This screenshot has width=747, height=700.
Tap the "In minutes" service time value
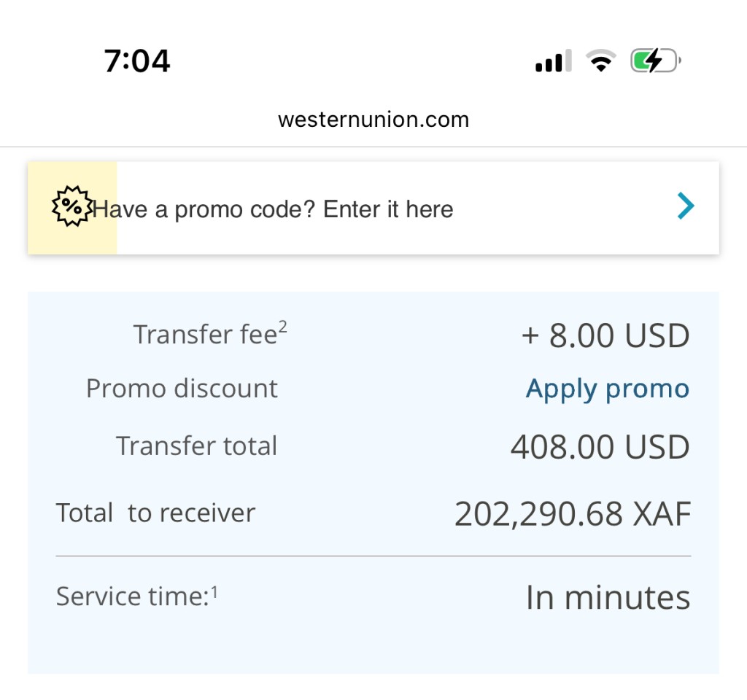[x=608, y=598]
